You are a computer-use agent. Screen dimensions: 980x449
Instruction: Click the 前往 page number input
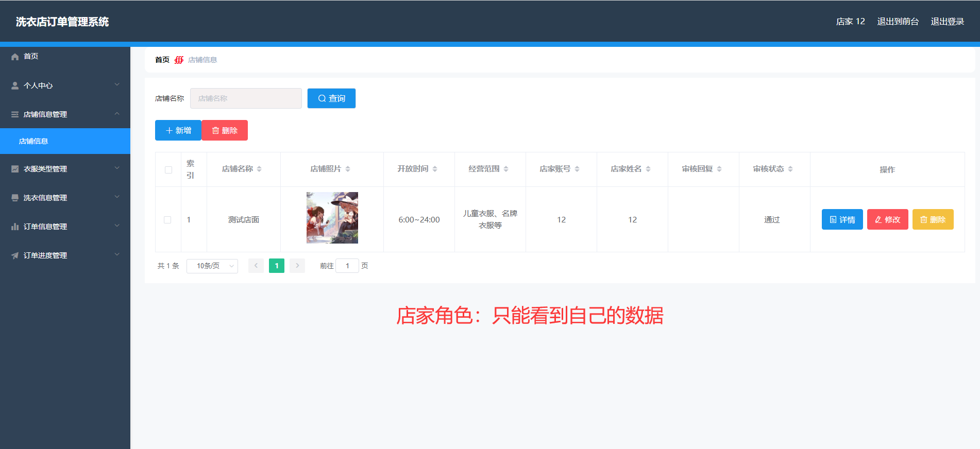347,266
